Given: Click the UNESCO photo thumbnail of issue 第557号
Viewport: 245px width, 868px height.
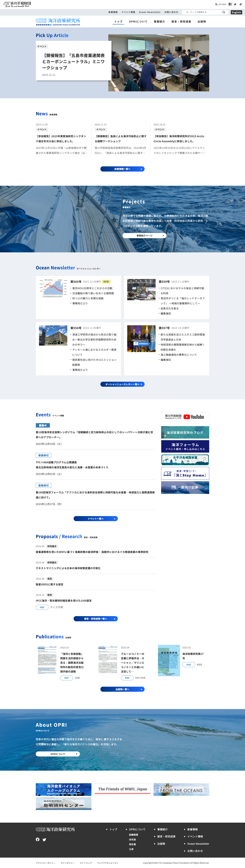Looking at the screenshot, I should (x=141, y=339).
